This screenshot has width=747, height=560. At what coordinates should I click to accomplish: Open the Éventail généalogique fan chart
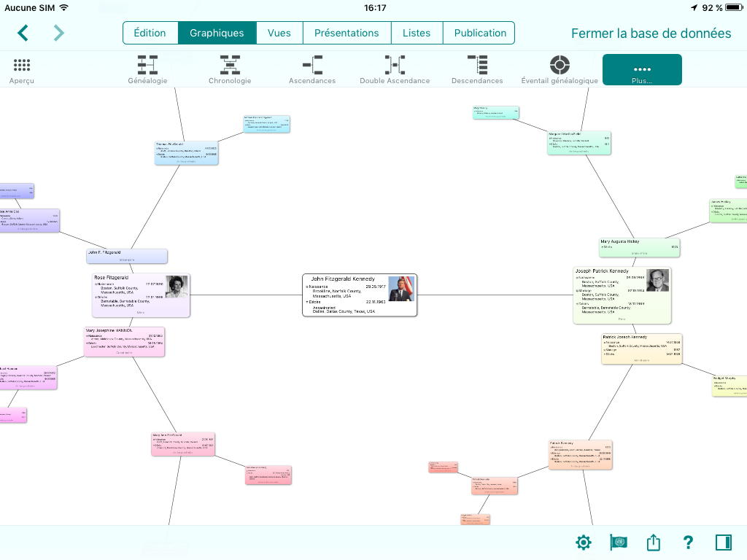[x=560, y=70]
